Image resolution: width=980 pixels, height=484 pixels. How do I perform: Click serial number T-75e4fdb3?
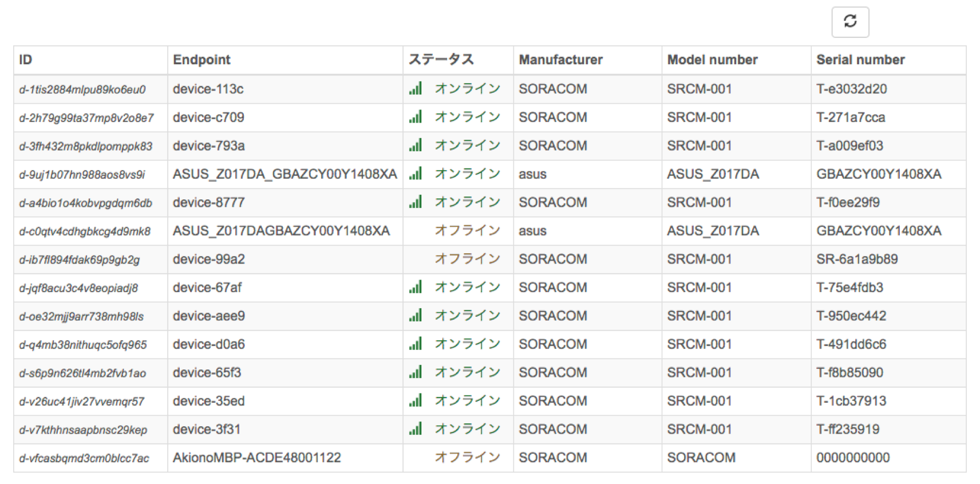pos(850,288)
